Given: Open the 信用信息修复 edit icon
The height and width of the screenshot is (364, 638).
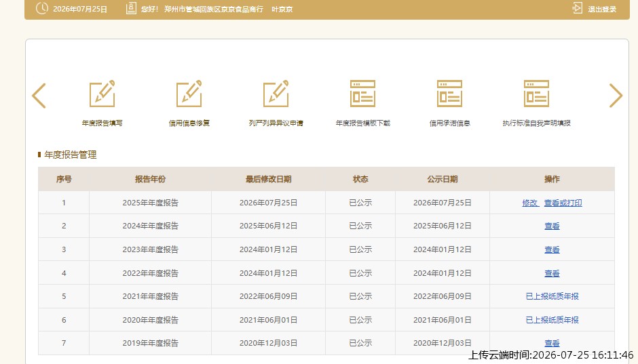Looking at the screenshot, I should click(189, 94).
